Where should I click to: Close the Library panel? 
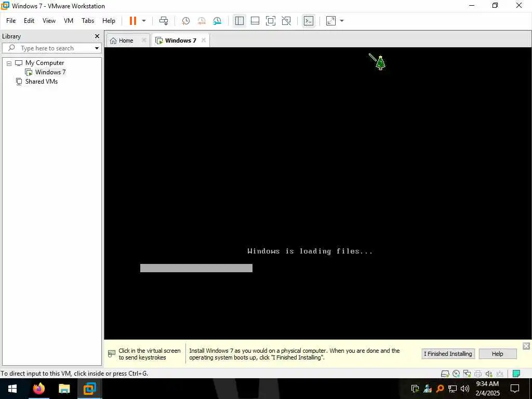pos(97,36)
